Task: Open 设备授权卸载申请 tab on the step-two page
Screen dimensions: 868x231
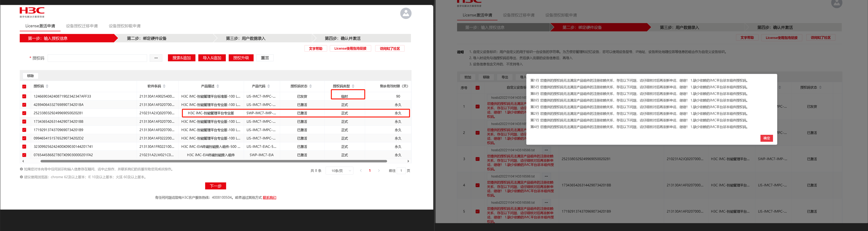Action: point(561,15)
